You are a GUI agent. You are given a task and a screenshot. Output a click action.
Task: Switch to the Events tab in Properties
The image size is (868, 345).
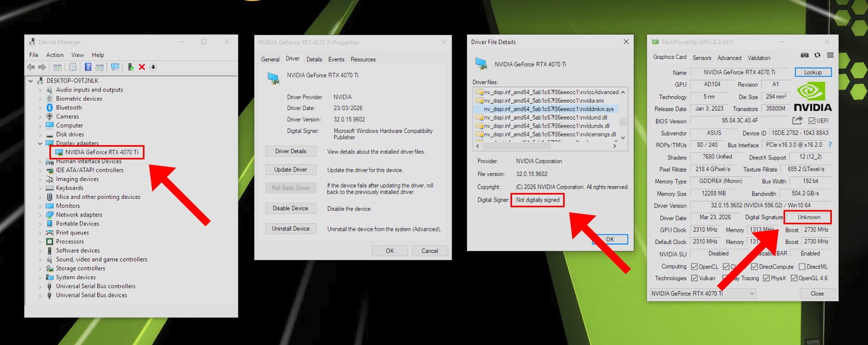336,60
